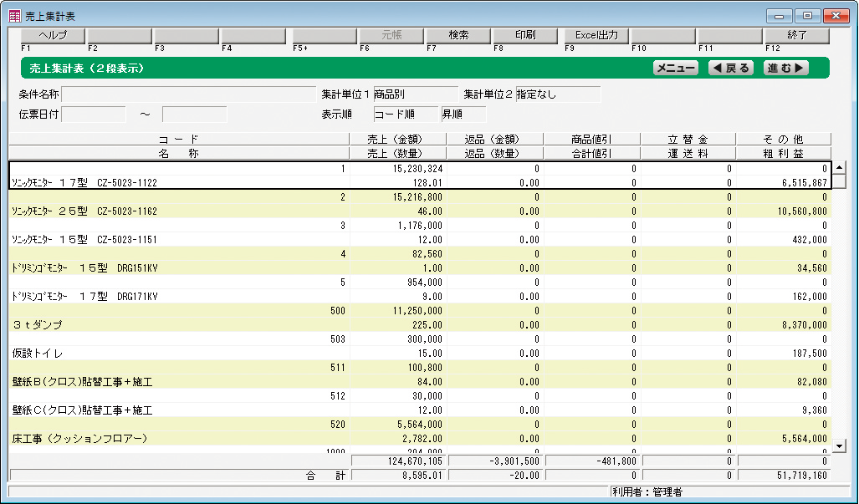Screen dimensions: 859x504
Task: Click the 伝票日付 start date field
Action: click(94, 115)
